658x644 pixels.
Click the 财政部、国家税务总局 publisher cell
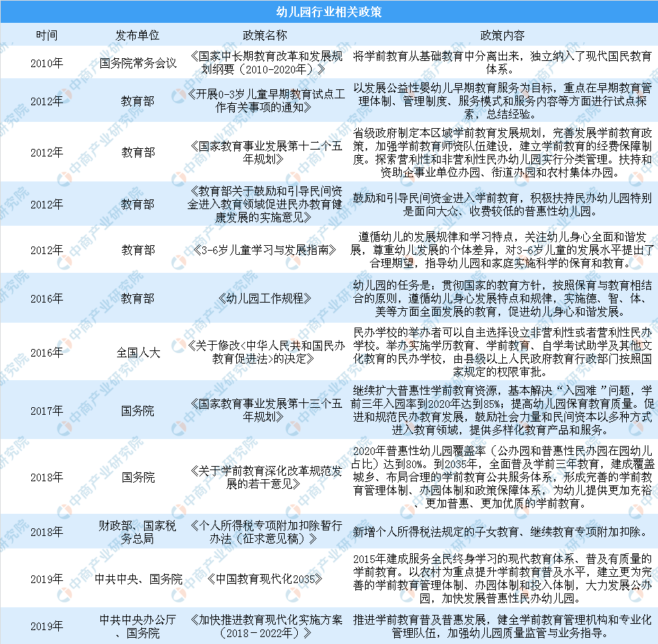click(x=138, y=532)
